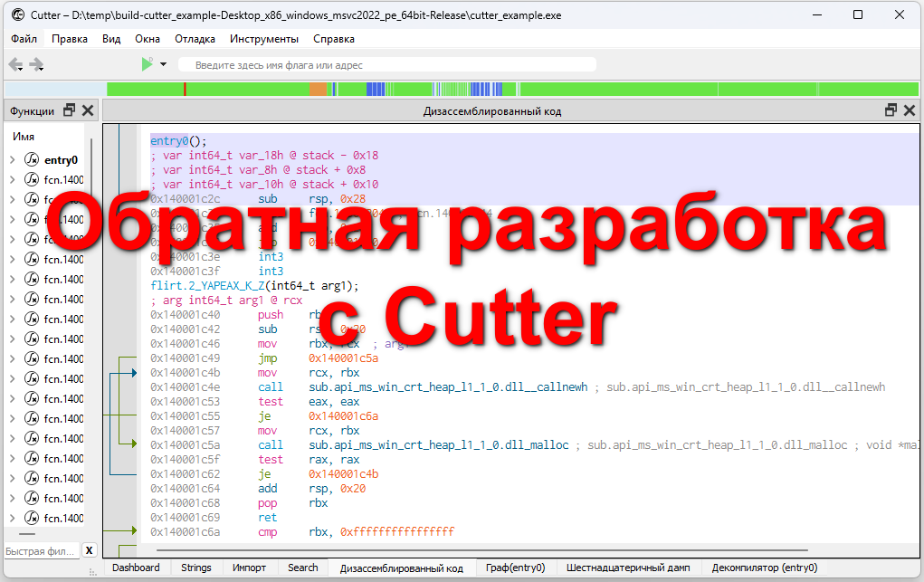The image size is (924, 582).
Task: Click the back navigation arrow
Action: 14,64
